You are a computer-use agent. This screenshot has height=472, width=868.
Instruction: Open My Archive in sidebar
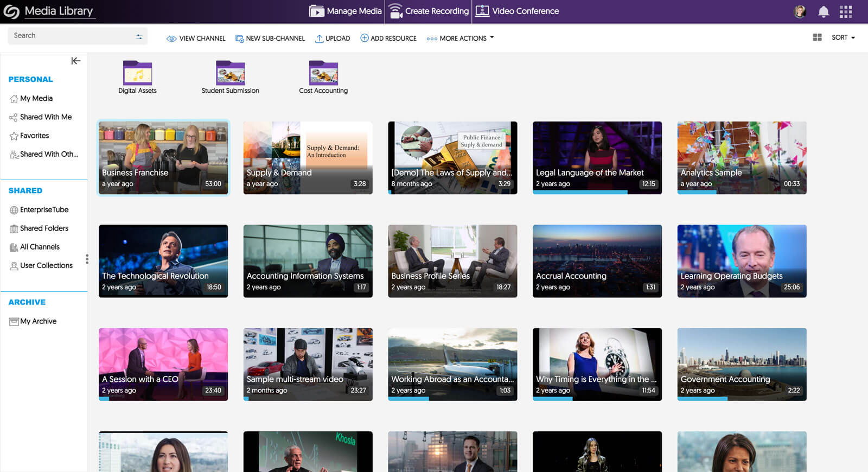[33, 321]
